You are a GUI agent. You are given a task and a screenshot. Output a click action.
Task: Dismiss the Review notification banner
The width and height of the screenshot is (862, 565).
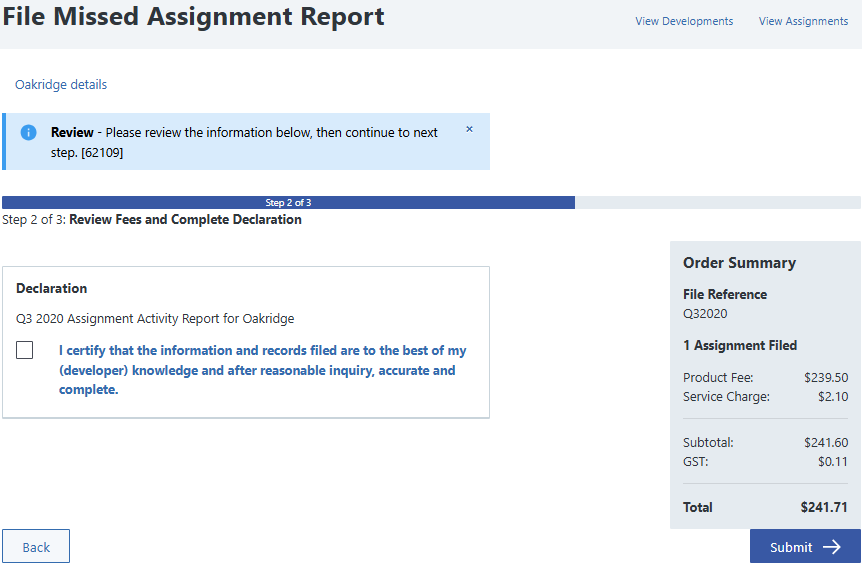click(x=470, y=130)
